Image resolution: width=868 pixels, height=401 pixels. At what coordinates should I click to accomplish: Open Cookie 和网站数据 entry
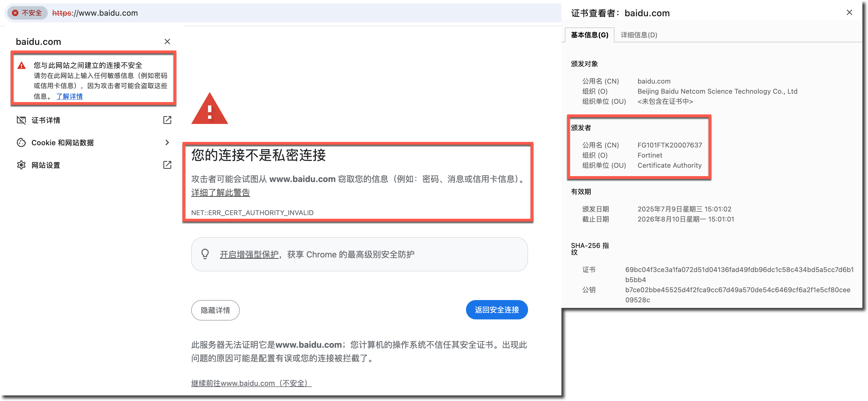click(94, 143)
